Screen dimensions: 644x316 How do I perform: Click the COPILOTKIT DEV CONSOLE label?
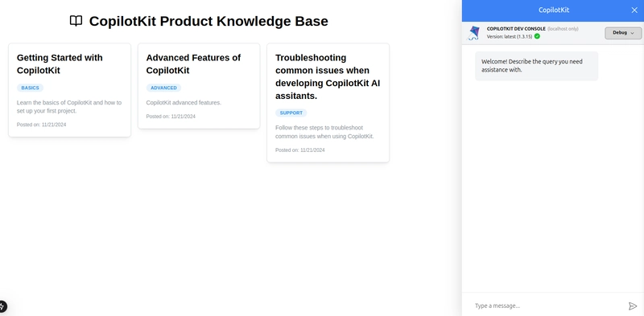(516, 29)
